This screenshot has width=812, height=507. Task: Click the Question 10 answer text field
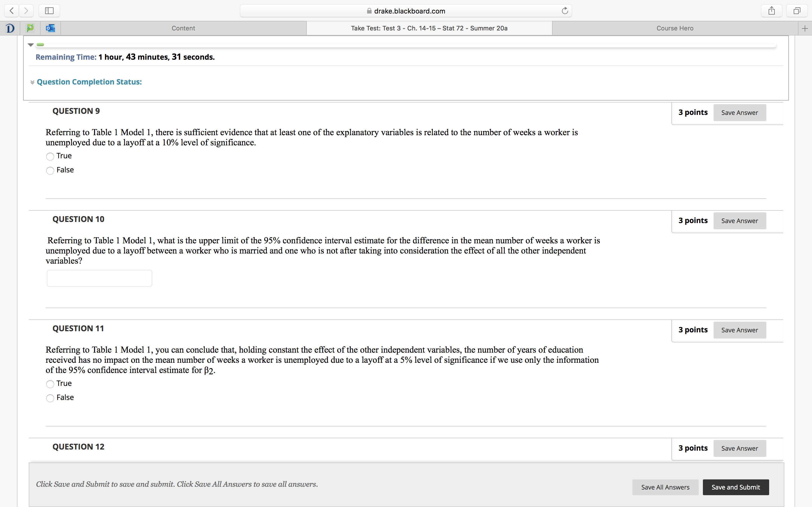tap(99, 278)
